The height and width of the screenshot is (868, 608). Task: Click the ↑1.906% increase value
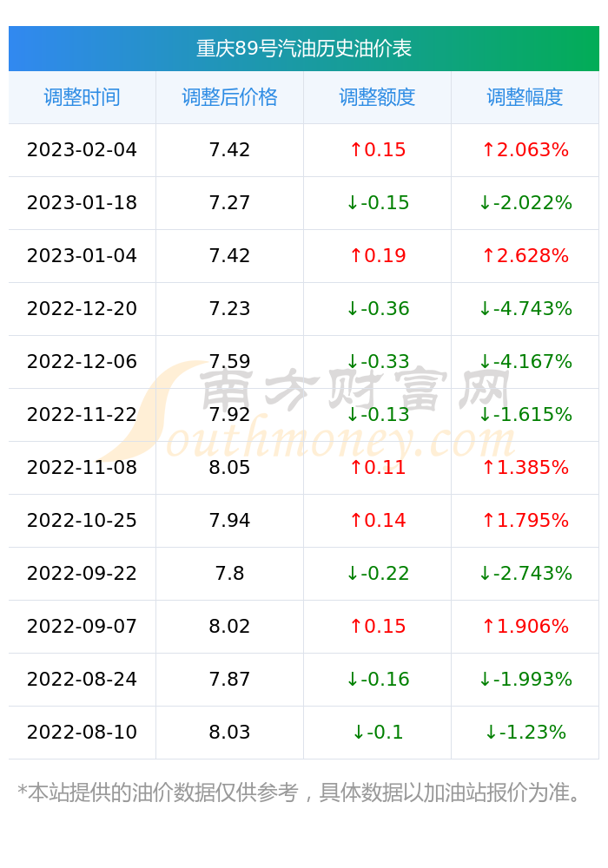[525, 626]
